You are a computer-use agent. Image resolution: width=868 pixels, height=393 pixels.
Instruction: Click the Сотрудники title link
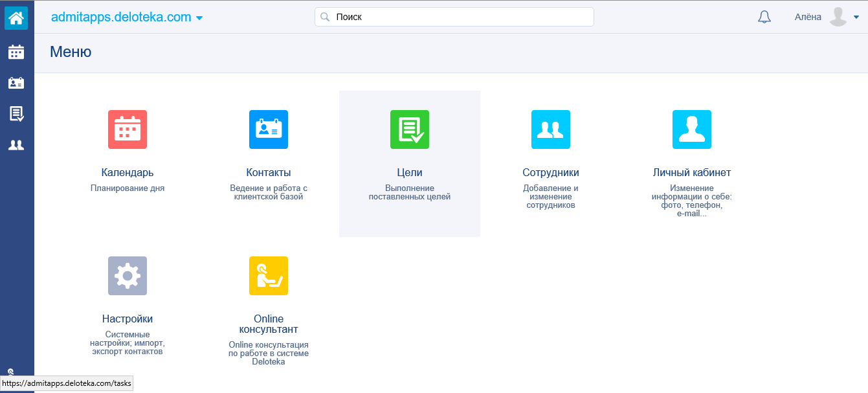[x=551, y=173]
